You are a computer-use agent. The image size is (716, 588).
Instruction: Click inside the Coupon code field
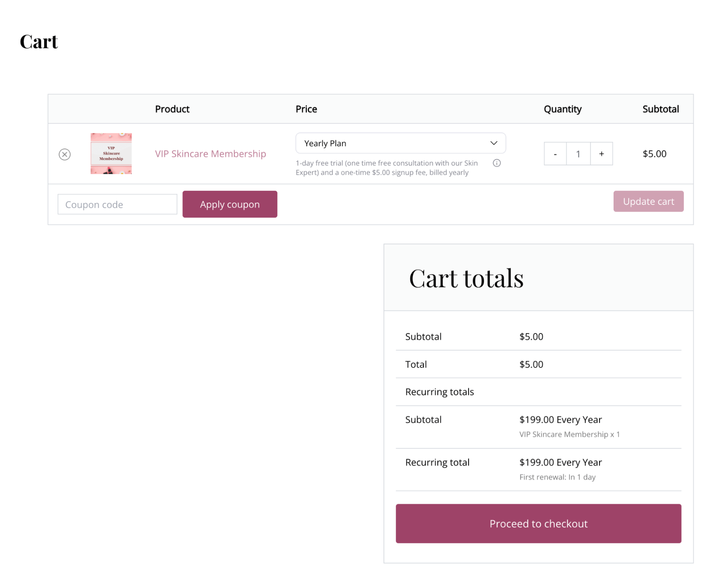click(x=117, y=204)
